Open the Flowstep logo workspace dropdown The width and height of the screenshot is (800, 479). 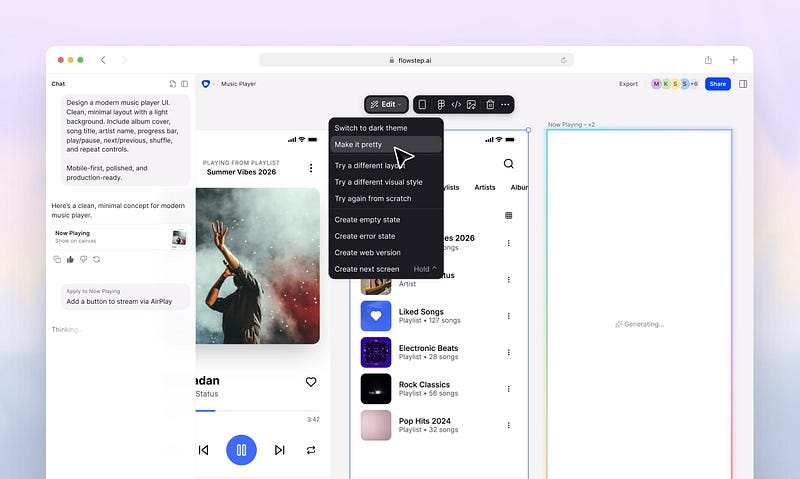208,84
